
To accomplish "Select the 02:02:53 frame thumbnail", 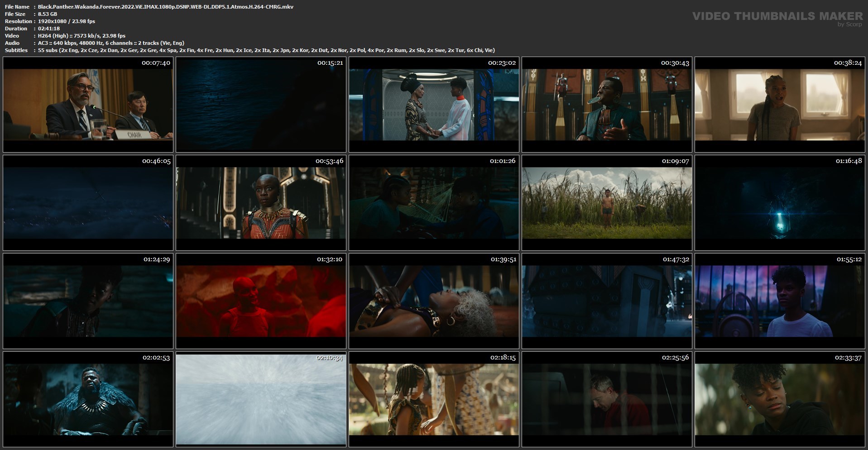I will (x=88, y=399).
